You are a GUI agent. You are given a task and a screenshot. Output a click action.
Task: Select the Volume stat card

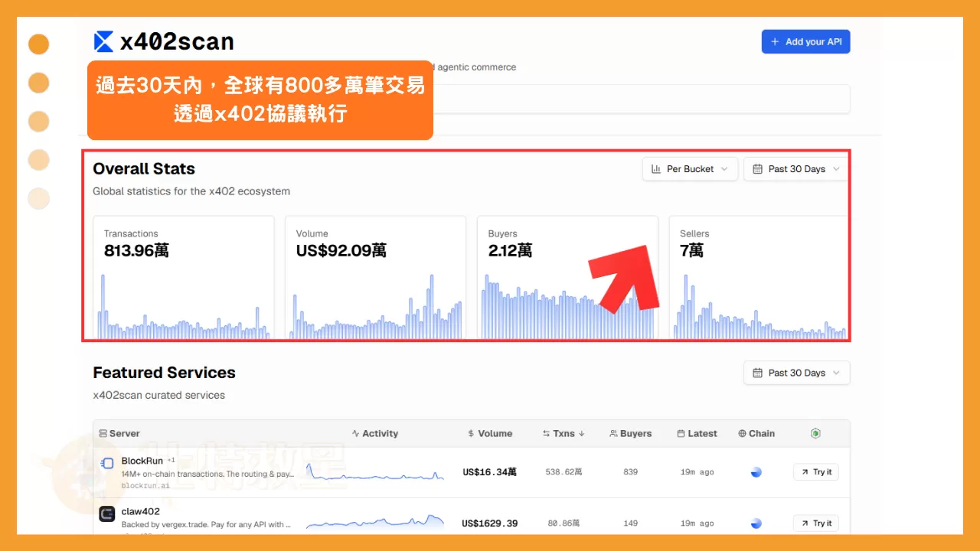tap(375, 277)
